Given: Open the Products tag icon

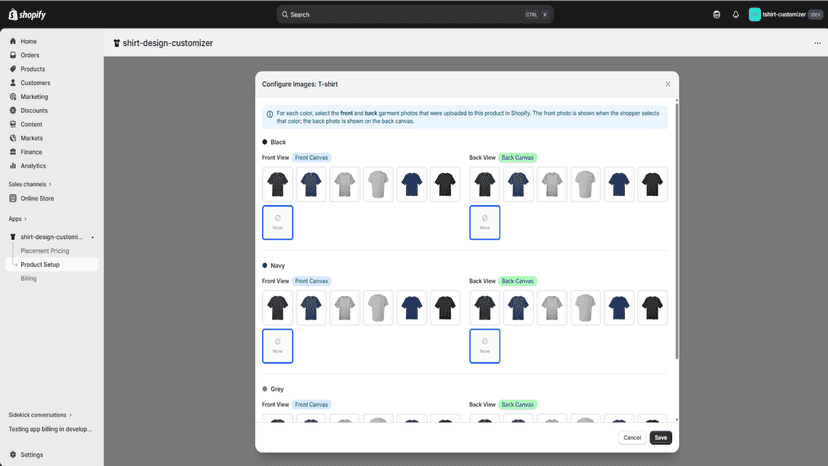Looking at the screenshot, I should 13,69.
